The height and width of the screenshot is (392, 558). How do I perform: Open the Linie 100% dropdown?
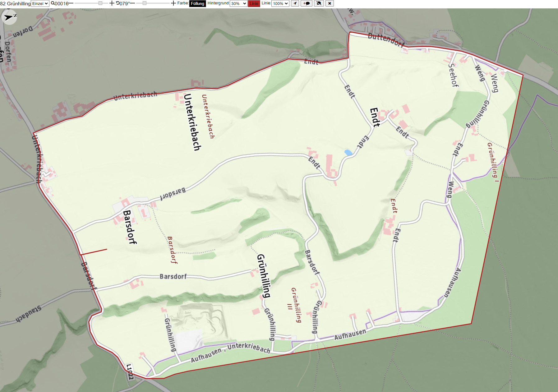tap(280, 3)
